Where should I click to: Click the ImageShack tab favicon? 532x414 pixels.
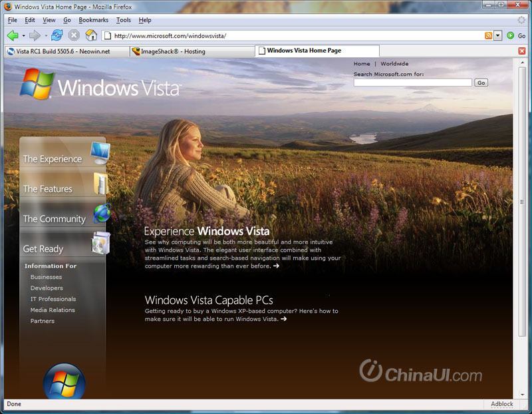click(x=136, y=52)
